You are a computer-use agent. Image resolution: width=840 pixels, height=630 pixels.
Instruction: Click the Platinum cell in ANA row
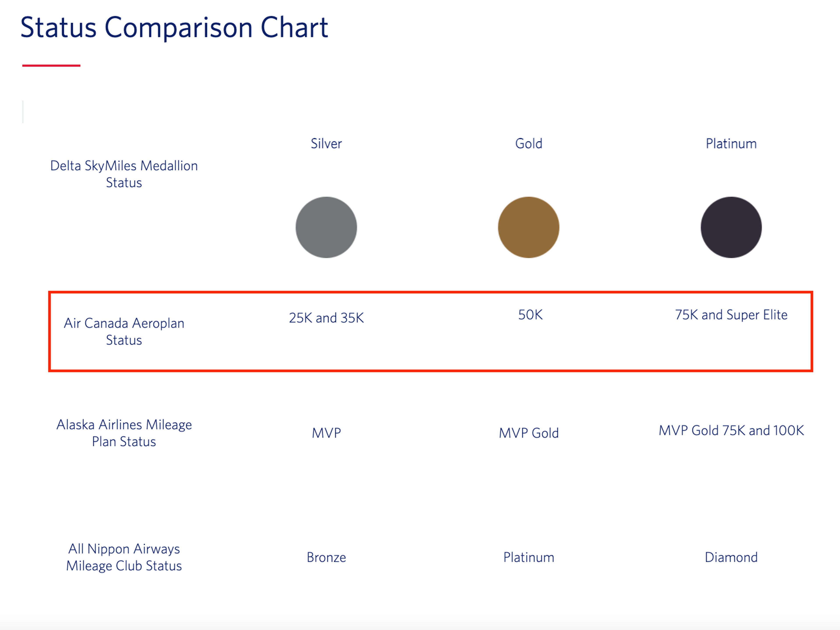(528, 557)
